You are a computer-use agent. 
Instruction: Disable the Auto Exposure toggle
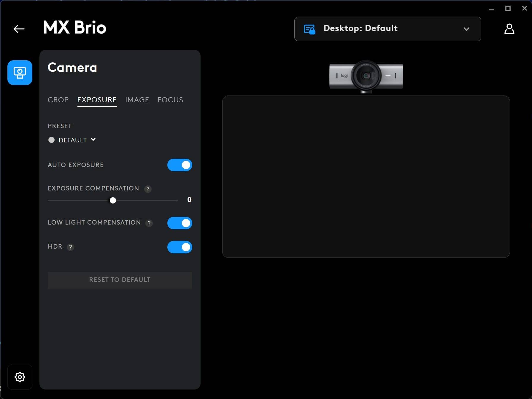click(x=180, y=165)
